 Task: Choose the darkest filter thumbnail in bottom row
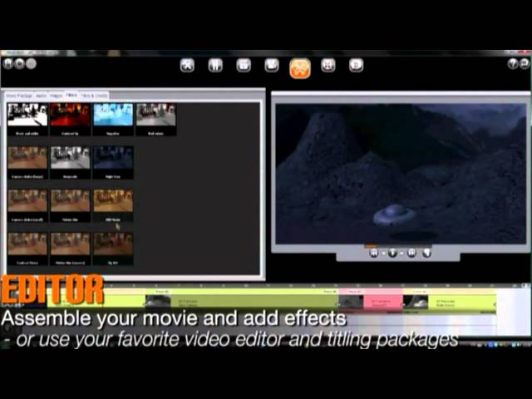point(113,249)
